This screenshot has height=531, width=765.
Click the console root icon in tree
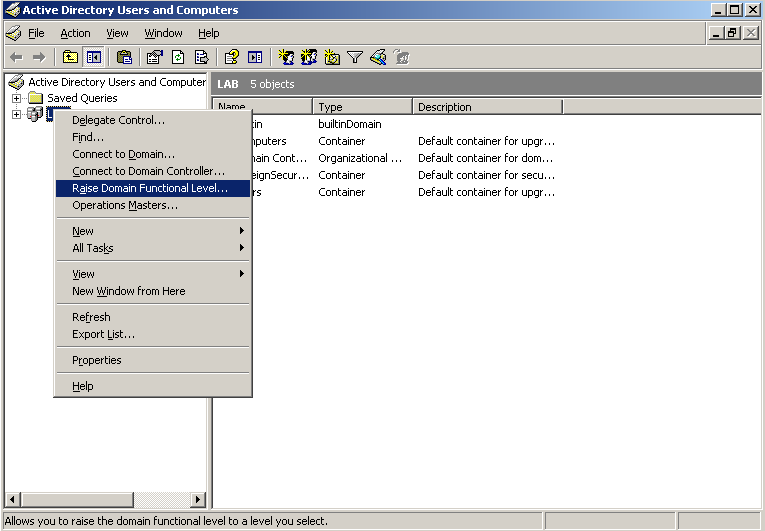tap(16, 82)
